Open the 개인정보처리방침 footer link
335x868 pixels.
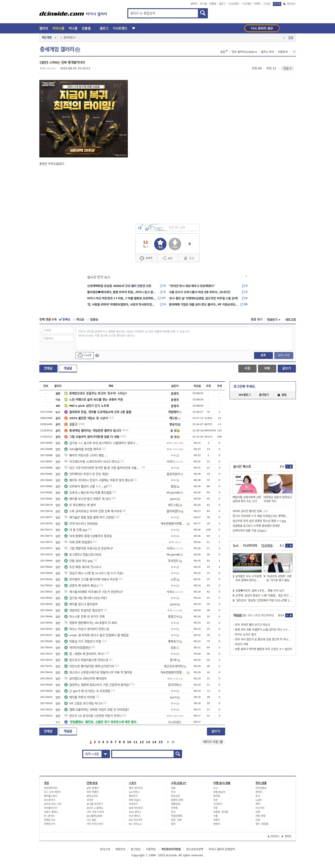[x=171, y=849]
